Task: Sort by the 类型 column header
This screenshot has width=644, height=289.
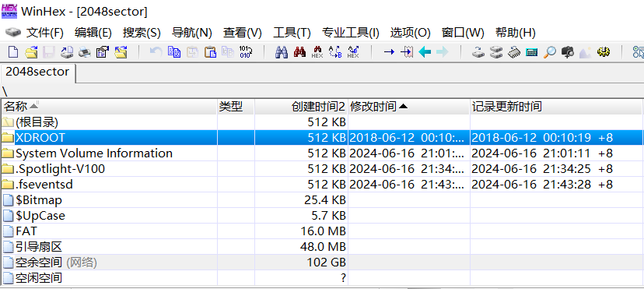Action: click(x=236, y=107)
